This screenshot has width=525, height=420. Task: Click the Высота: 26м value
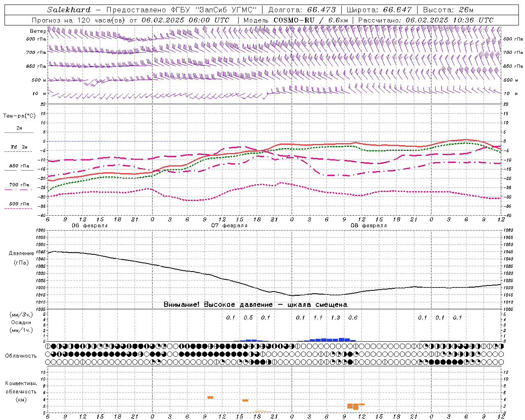coord(448,10)
